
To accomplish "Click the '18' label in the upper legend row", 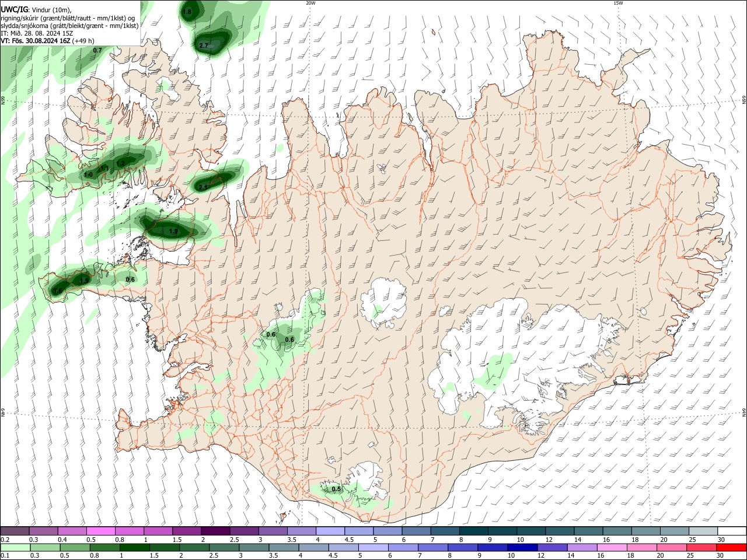I will click(x=635, y=540).
